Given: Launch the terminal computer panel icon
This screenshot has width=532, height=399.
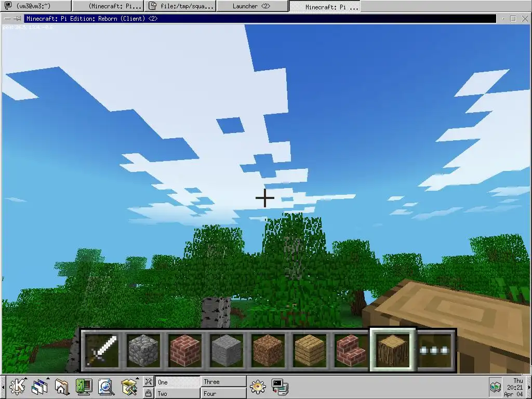Looking at the screenshot, I should coord(280,387).
